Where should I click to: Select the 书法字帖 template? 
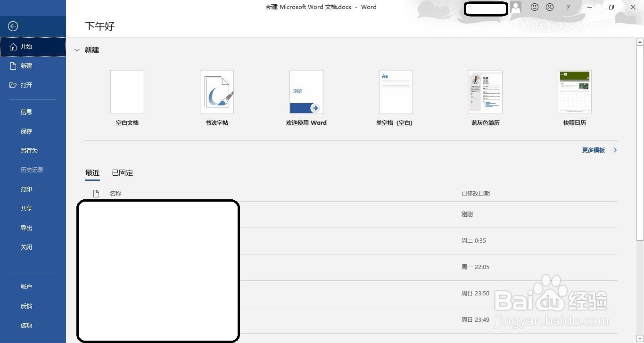(216, 98)
